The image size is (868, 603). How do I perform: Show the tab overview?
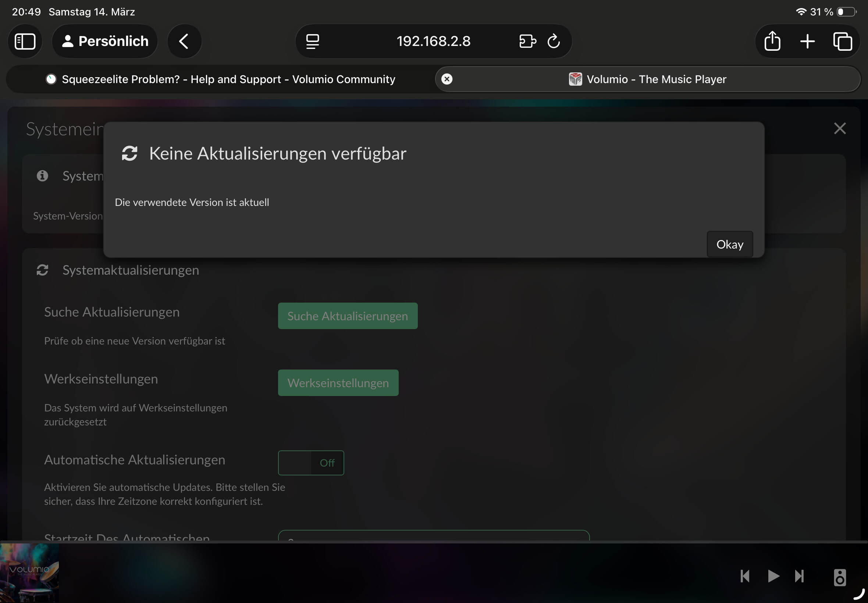[x=842, y=41]
